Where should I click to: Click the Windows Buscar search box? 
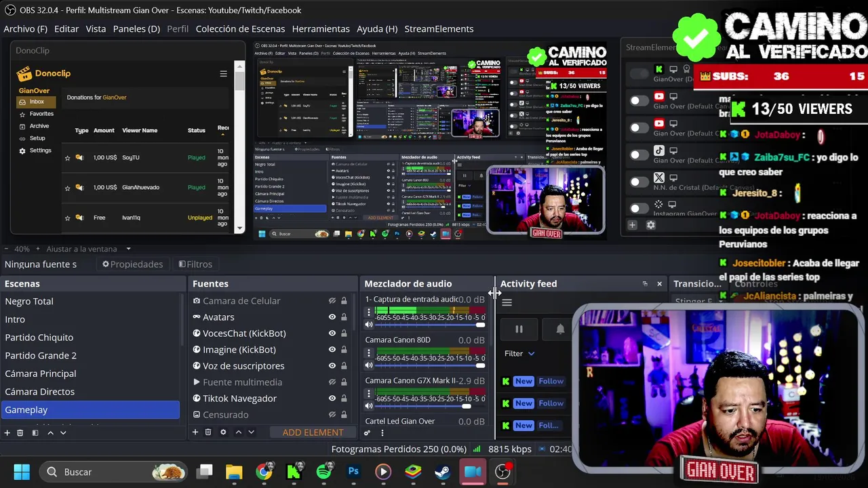click(x=113, y=472)
